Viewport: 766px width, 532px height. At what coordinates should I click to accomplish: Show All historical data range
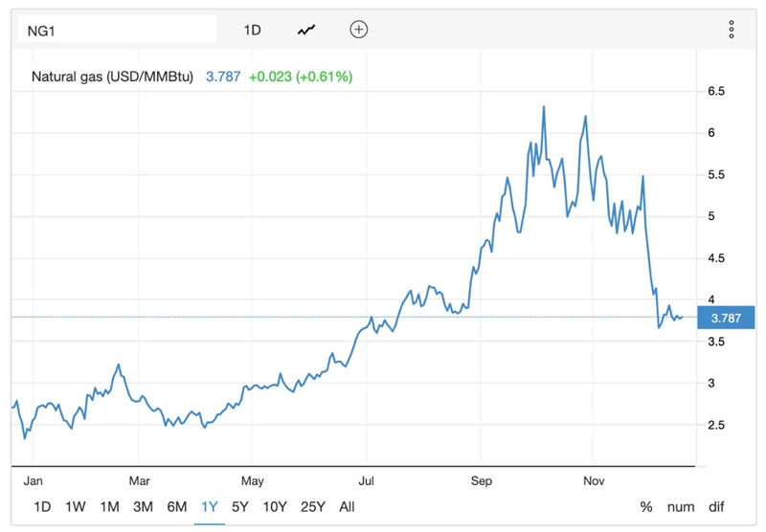(347, 507)
